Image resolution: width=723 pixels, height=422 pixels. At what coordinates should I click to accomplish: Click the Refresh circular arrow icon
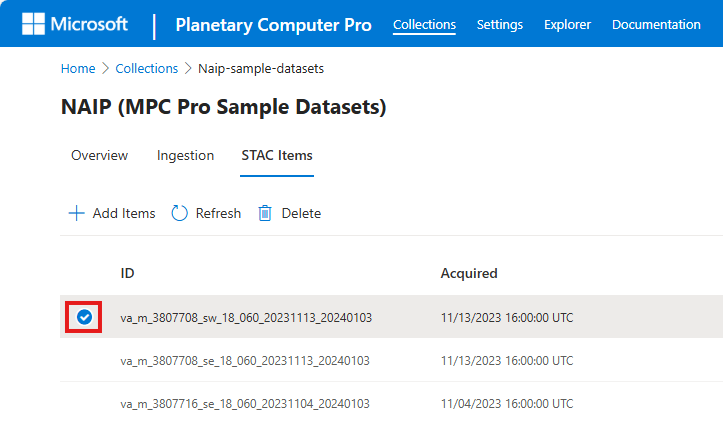(180, 213)
